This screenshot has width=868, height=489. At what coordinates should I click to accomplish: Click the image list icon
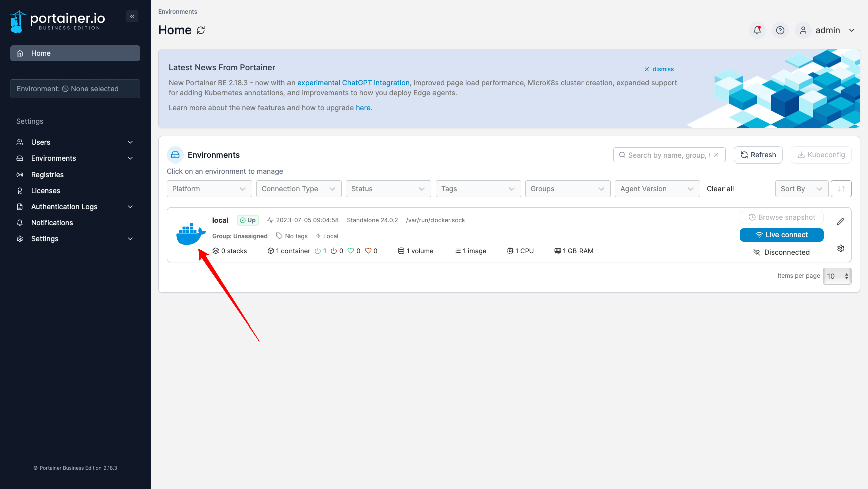[458, 251]
